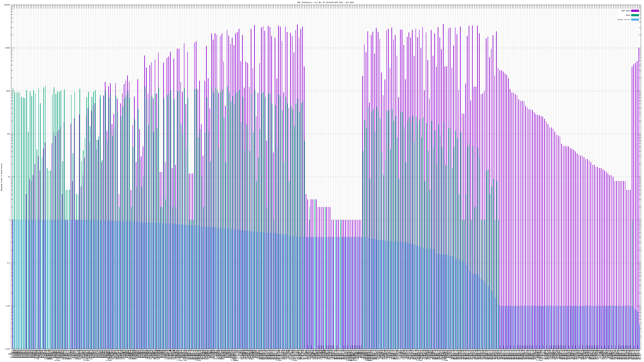Click the 0.01 y-axis tick label
The width and height of the screenshot is (644, 362).
(8, 306)
